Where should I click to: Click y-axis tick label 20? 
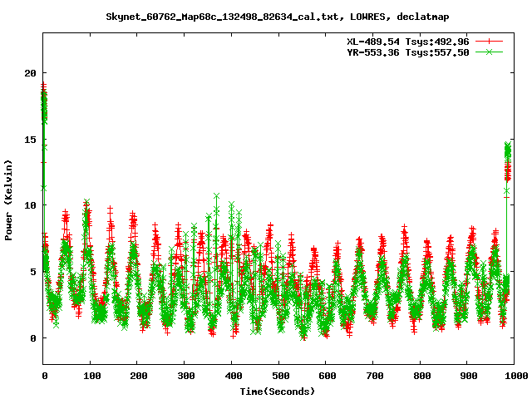click(30, 73)
